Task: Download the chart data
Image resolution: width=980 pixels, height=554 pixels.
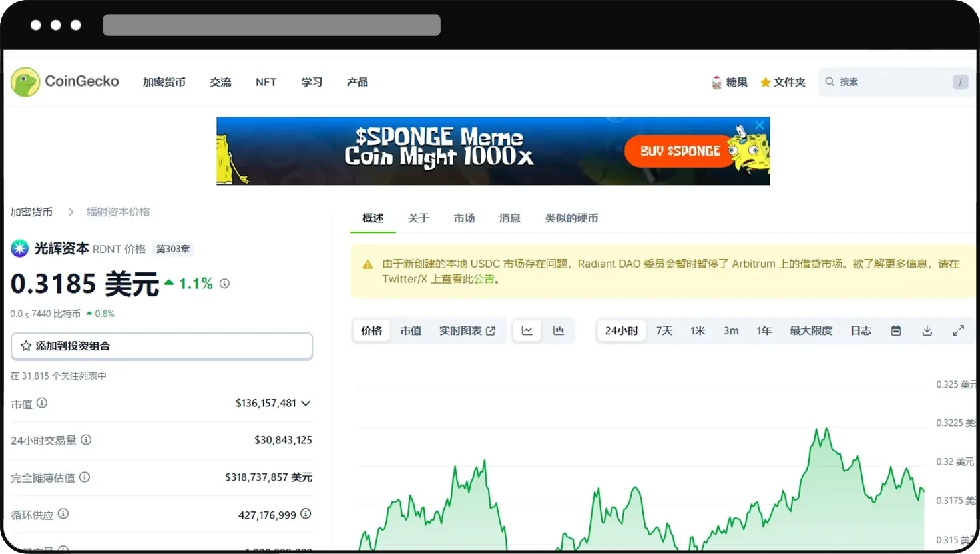Action: [927, 331]
